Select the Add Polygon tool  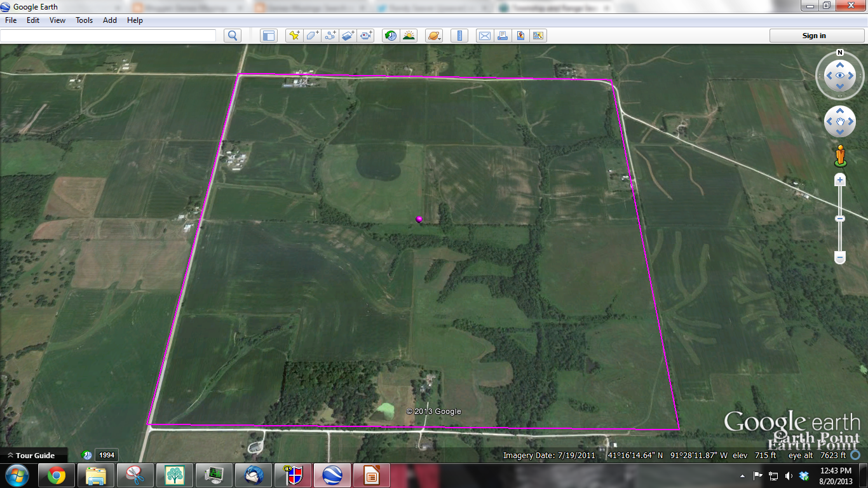pos(311,36)
